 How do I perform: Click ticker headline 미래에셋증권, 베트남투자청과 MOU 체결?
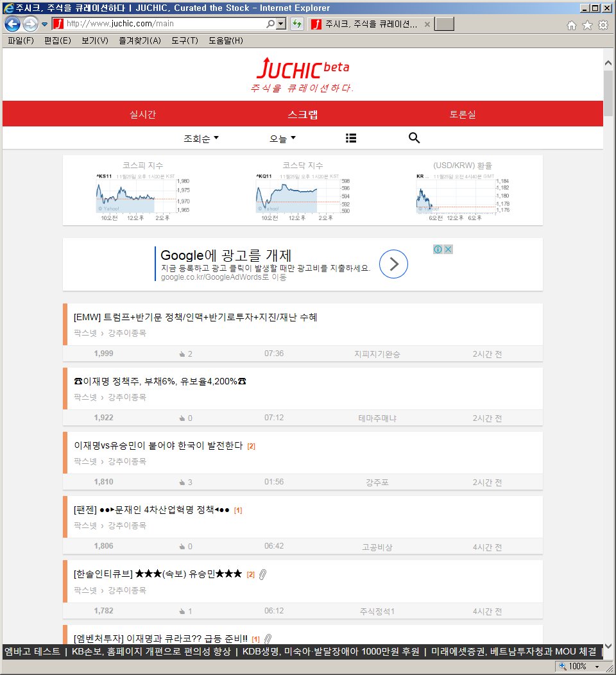click(513, 651)
